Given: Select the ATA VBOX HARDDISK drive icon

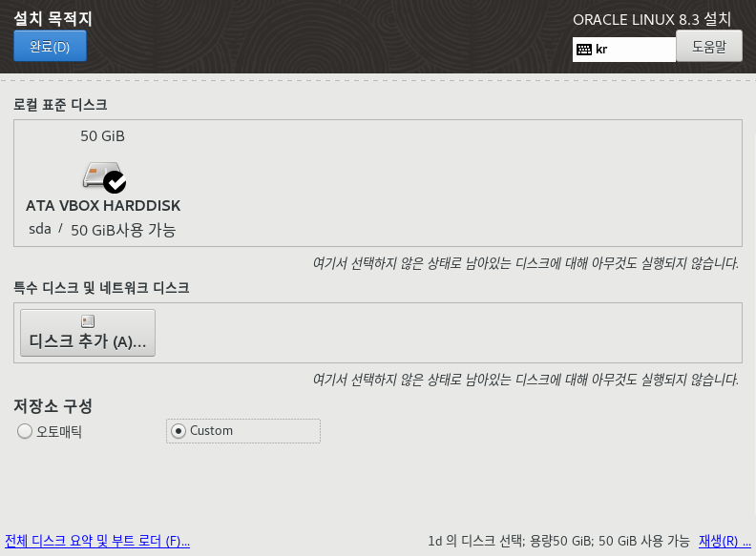Looking at the screenshot, I should [x=103, y=176].
